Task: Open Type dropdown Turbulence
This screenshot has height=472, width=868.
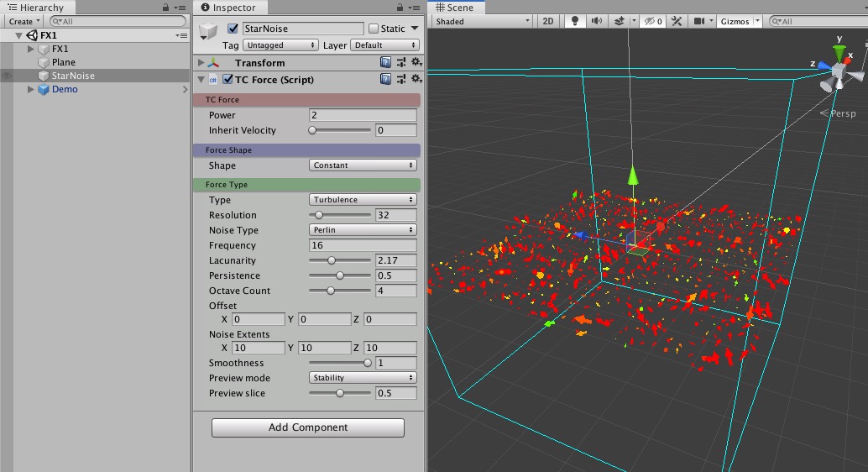Action: coord(363,199)
